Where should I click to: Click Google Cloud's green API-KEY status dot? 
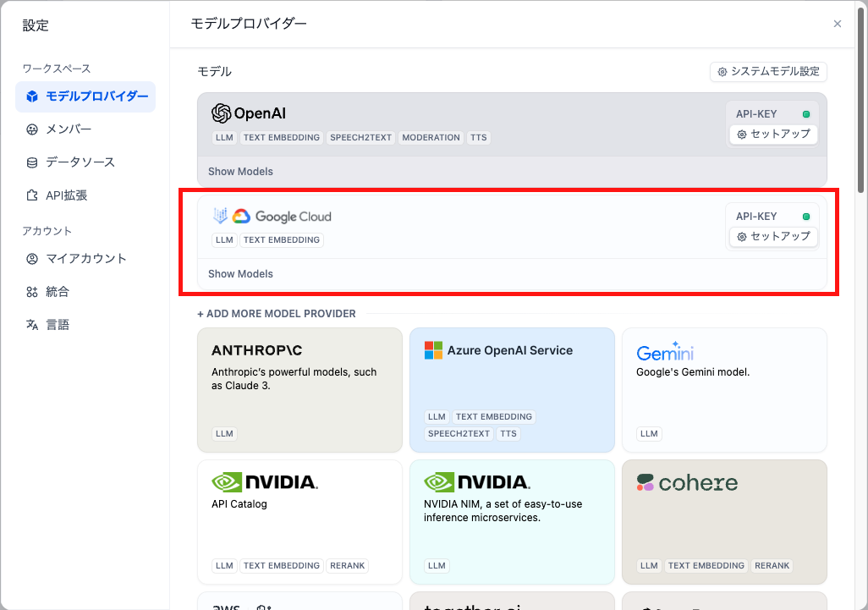point(806,217)
